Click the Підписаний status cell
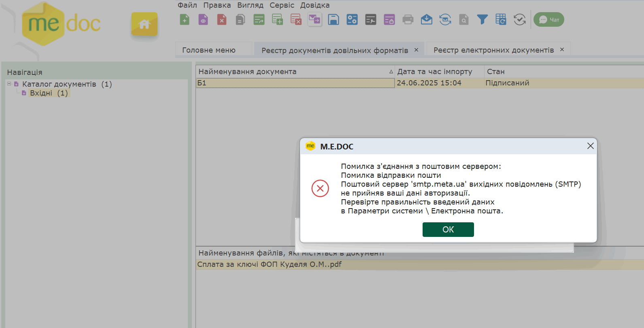The width and height of the screenshot is (644, 328). pos(564,83)
